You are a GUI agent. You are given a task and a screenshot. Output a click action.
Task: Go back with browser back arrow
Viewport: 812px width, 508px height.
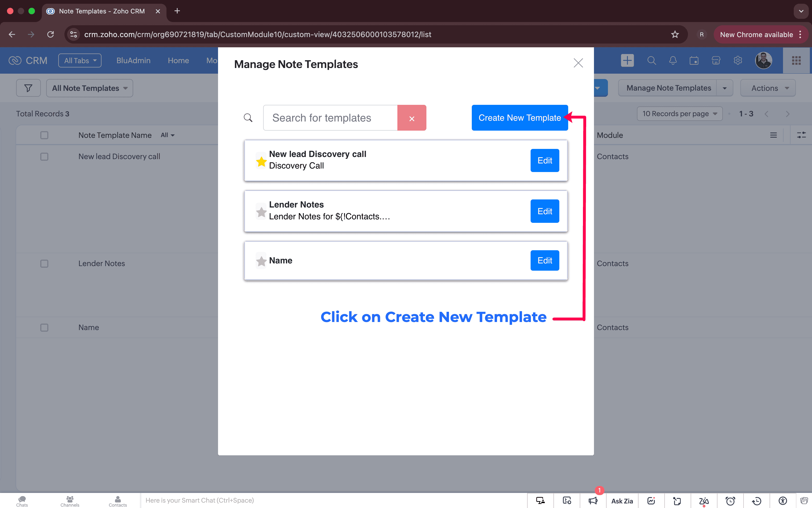click(x=12, y=34)
